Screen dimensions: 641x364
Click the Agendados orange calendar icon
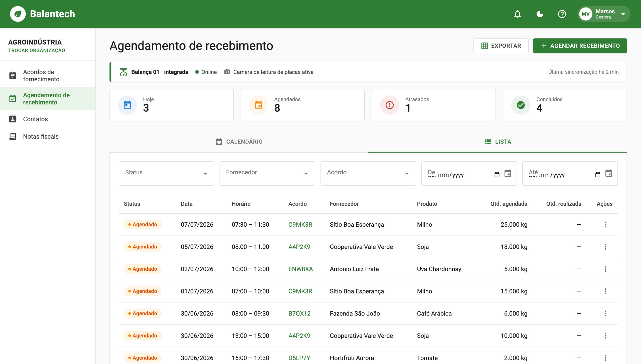pyautogui.click(x=258, y=105)
